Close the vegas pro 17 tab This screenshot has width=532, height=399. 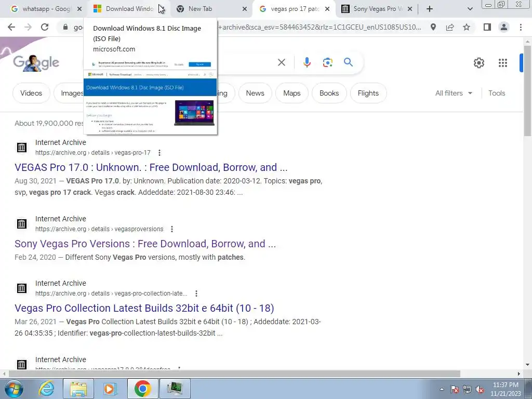(327, 9)
